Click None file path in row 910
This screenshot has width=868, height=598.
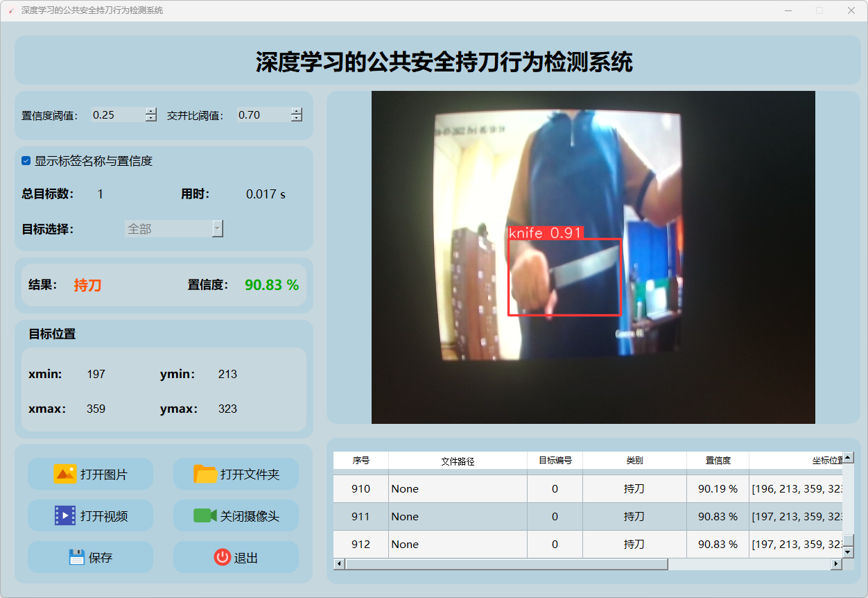(x=458, y=489)
